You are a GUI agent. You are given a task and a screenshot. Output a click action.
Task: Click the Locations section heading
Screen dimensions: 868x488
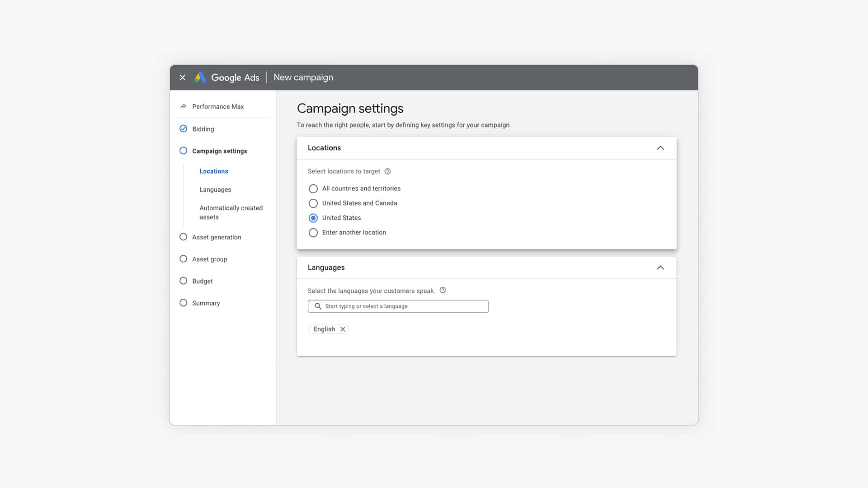click(x=324, y=148)
